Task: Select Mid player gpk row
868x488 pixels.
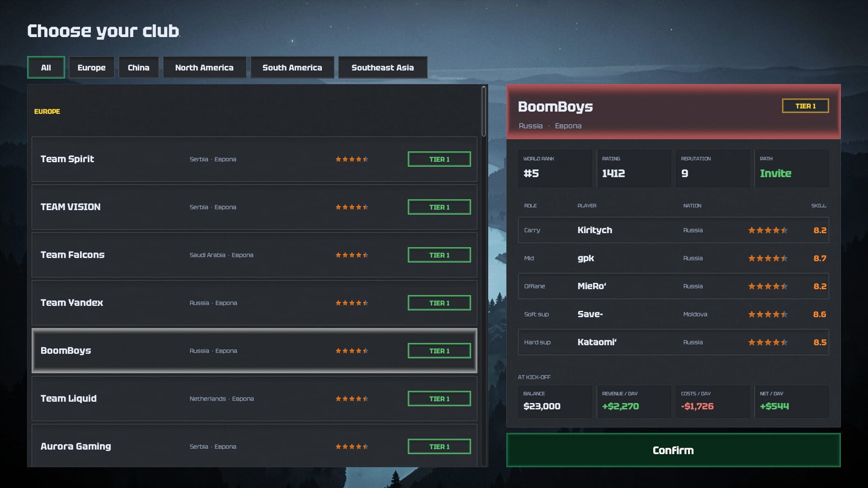Action: pos(673,258)
